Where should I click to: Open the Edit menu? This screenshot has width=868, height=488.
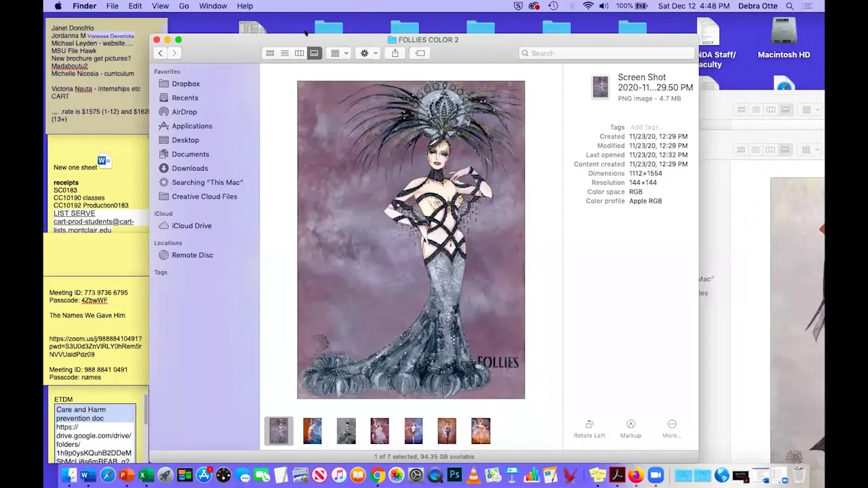coord(135,6)
